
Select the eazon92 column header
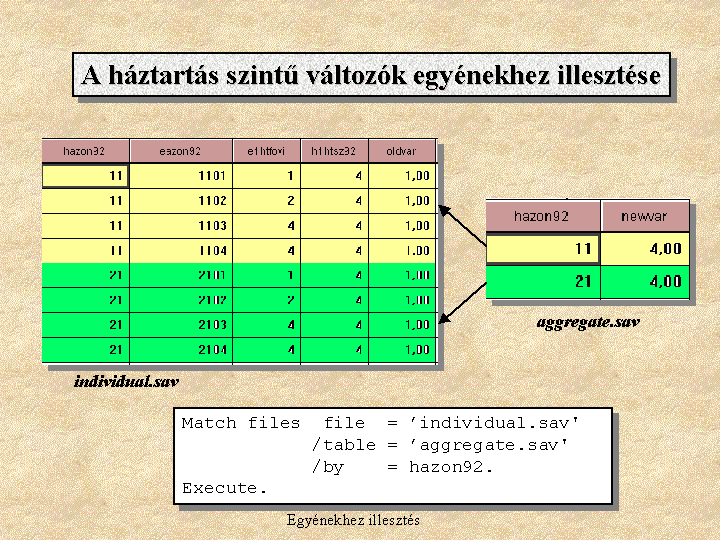pos(181,151)
